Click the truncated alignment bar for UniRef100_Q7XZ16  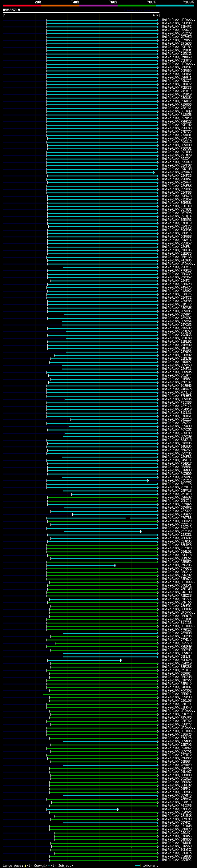click(98, 481)
